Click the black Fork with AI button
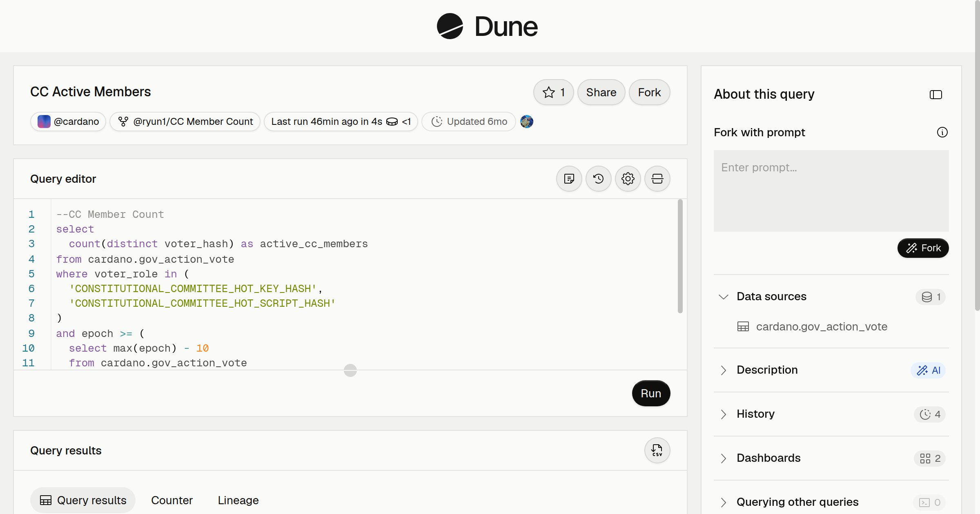The width and height of the screenshot is (980, 514). 923,248
